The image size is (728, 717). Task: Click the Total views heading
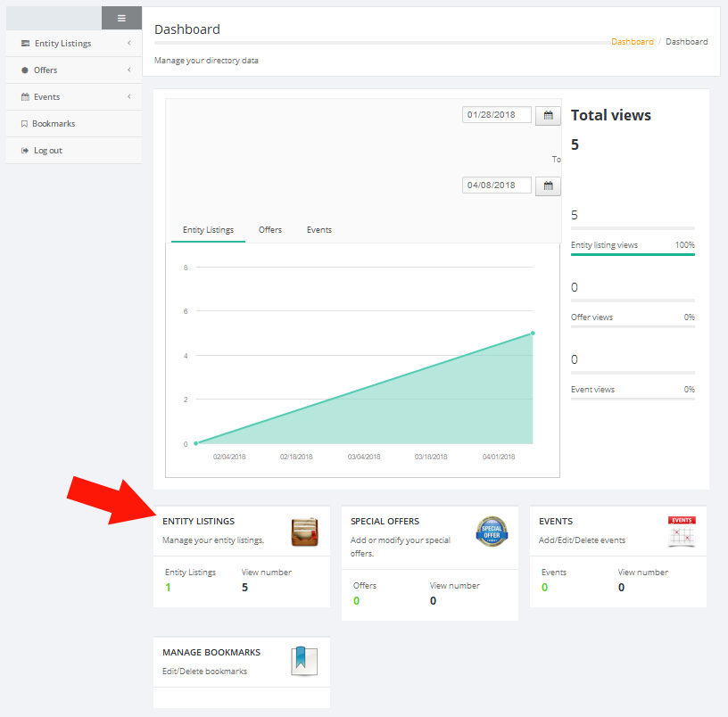(x=611, y=115)
